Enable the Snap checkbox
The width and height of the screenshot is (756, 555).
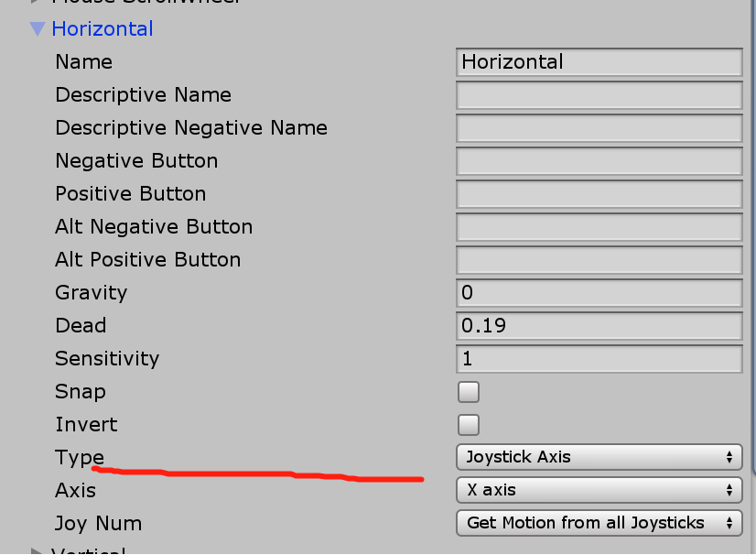click(x=468, y=391)
